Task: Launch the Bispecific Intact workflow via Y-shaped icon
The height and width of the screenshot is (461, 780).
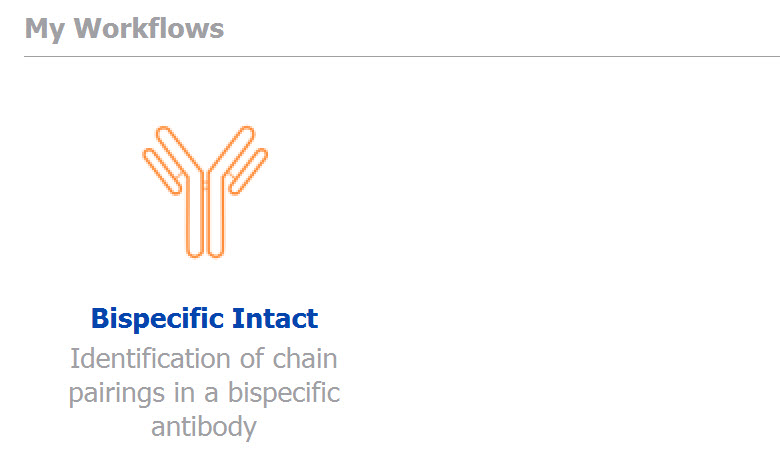Action: [205, 192]
